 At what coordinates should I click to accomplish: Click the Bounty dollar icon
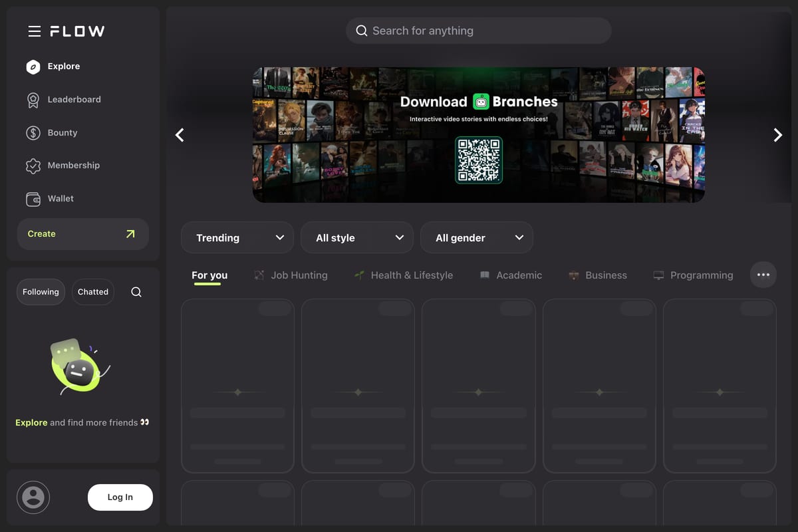[33, 133]
